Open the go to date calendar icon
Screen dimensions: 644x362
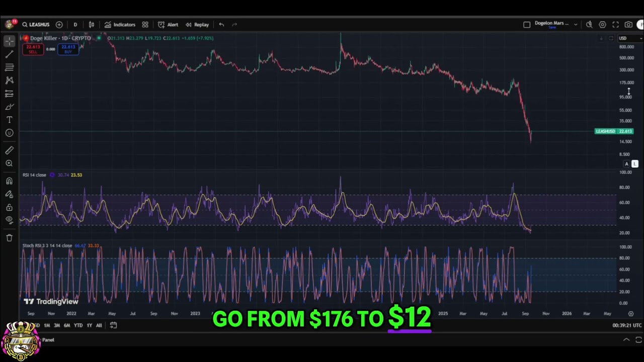113,325
